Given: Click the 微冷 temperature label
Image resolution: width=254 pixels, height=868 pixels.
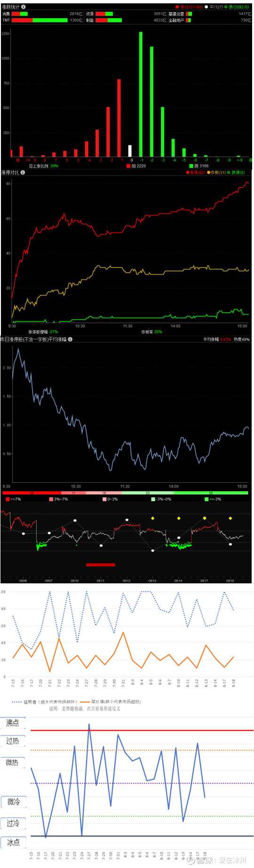Looking at the screenshot, I should pyautogui.click(x=14, y=801).
